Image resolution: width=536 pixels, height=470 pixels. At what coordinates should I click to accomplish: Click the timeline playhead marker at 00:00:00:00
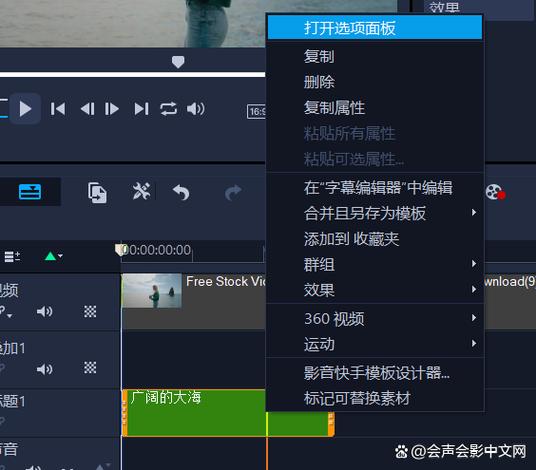[120, 250]
